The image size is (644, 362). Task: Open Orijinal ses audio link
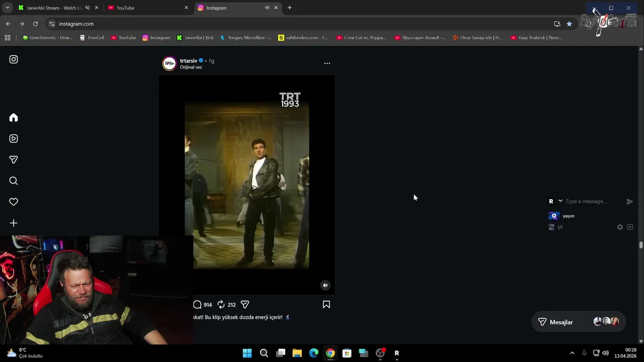click(191, 67)
